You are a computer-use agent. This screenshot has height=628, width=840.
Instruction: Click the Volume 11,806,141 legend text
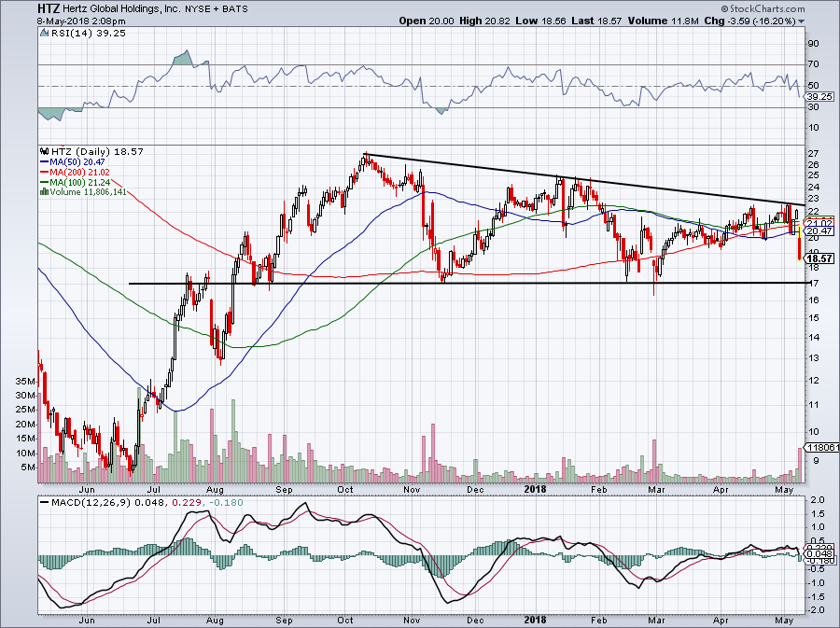(89, 192)
